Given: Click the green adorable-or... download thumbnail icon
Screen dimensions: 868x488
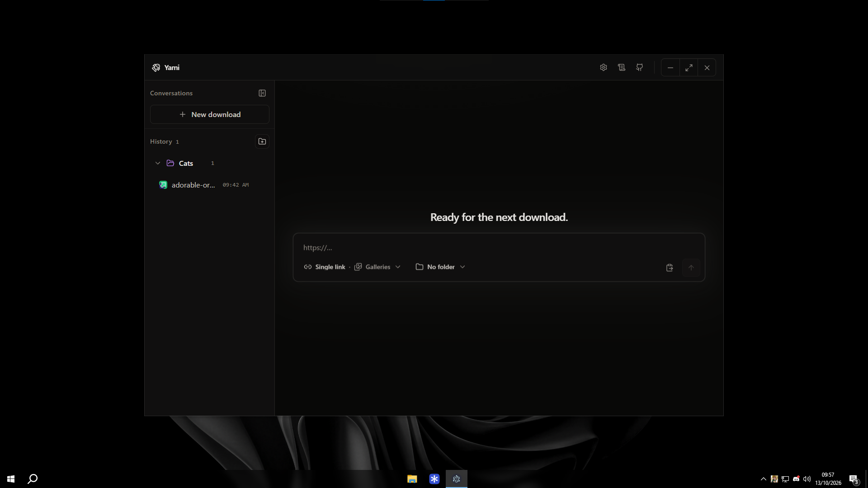Looking at the screenshot, I should [163, 185].
